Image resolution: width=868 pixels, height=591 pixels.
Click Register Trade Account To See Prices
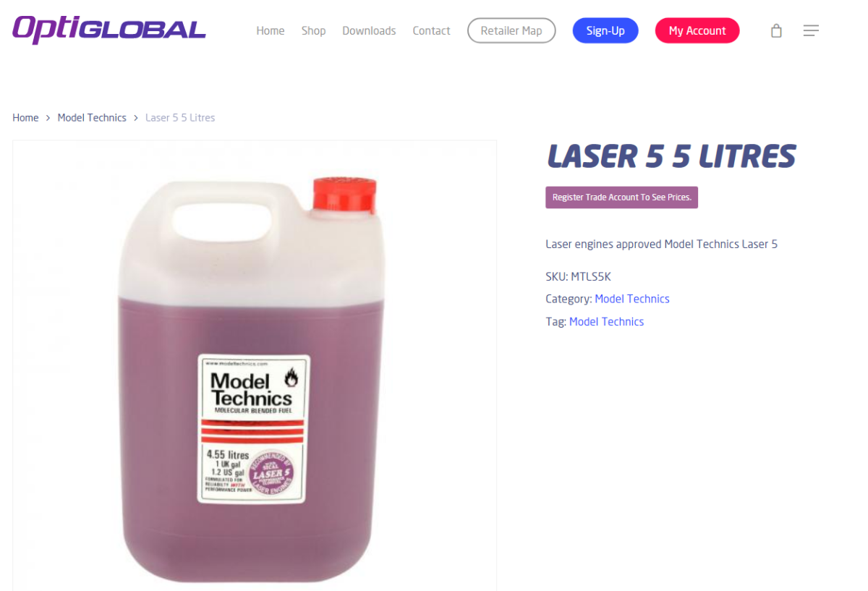click(621, 197)
